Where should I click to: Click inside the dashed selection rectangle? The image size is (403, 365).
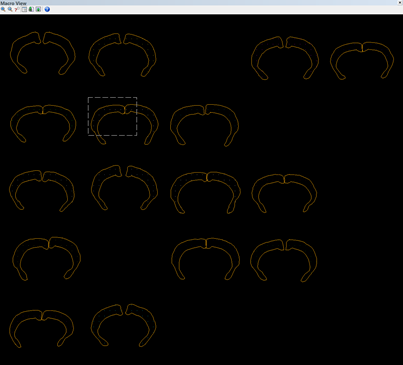pos(112,116)
